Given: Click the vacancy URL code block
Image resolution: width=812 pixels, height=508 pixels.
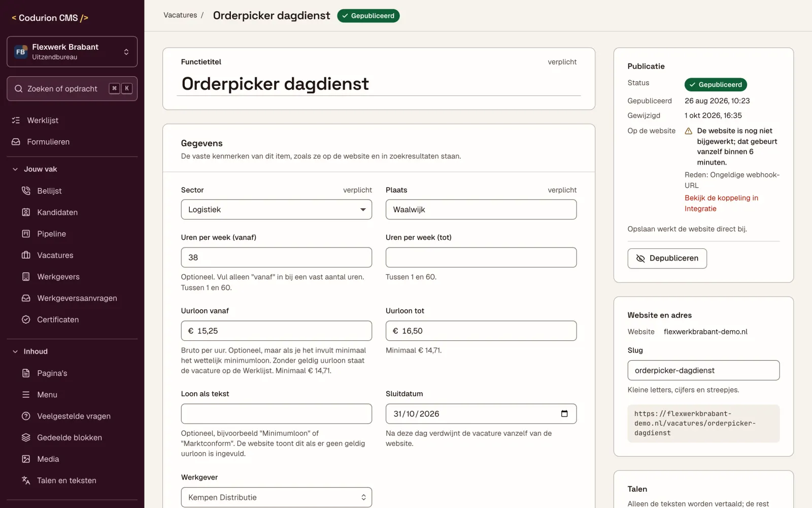Looking at the screenshot, I should point(703,424).
